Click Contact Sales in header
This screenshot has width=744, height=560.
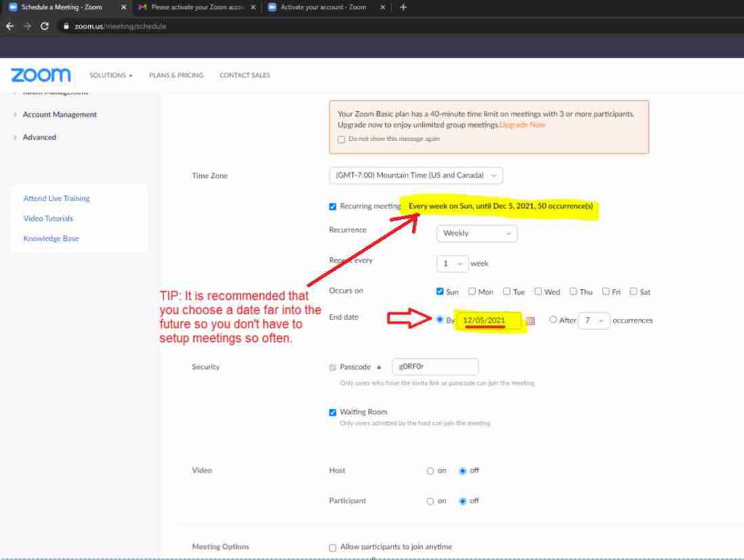[245, 76]
